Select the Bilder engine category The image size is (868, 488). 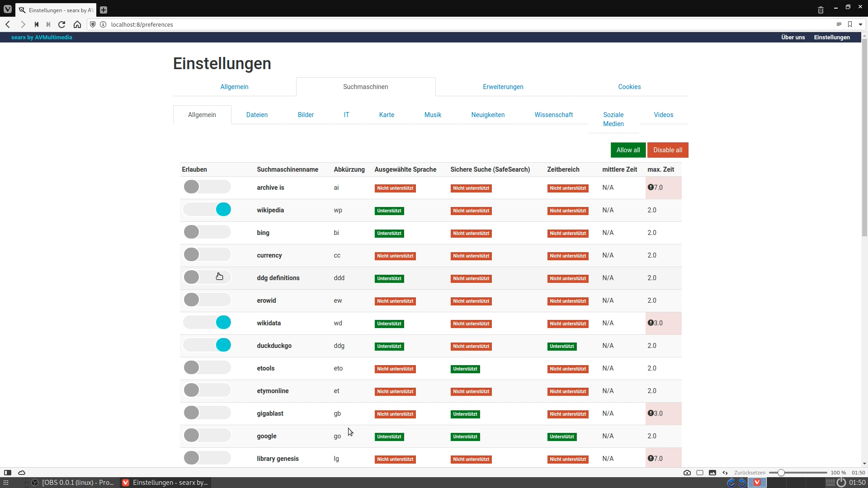(306, 115)
